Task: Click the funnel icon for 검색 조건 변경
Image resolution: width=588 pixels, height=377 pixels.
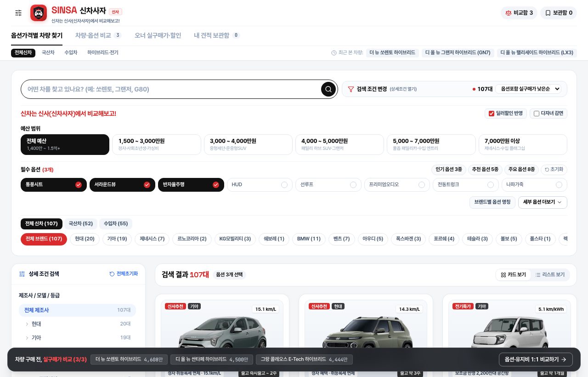Action: coord(351,89)
